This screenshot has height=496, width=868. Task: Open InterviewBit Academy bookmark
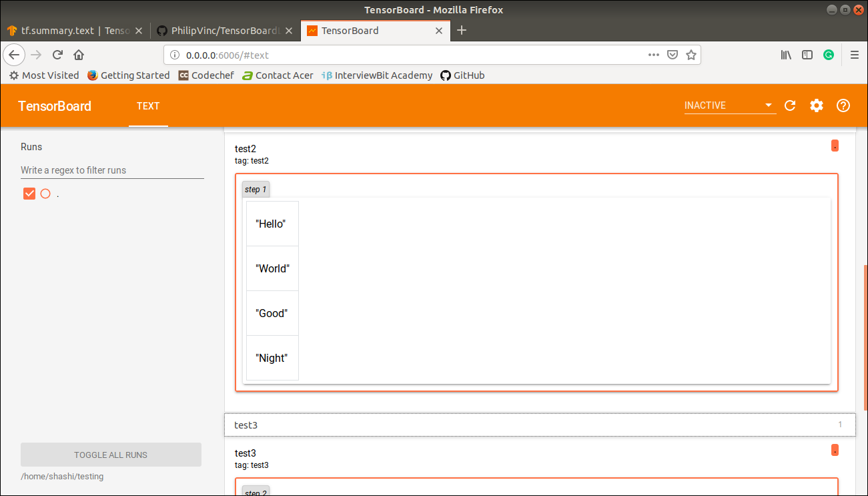(x=377, y=75)
